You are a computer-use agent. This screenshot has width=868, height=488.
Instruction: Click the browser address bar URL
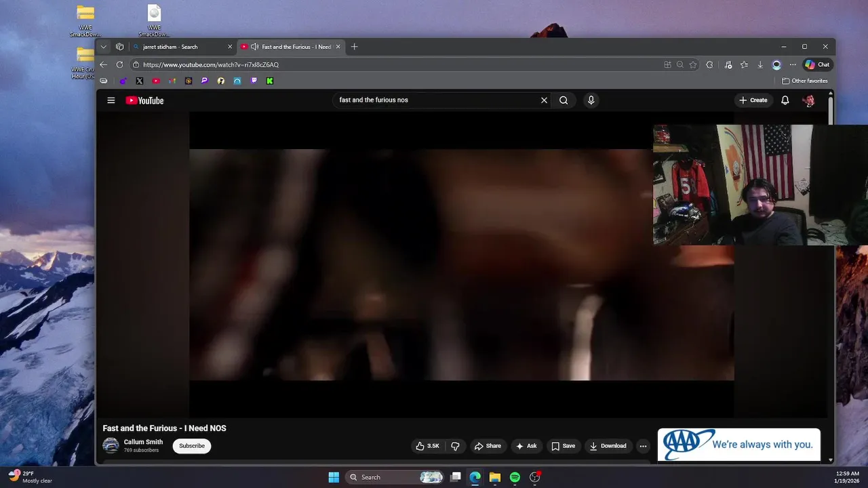coord(211,64)
